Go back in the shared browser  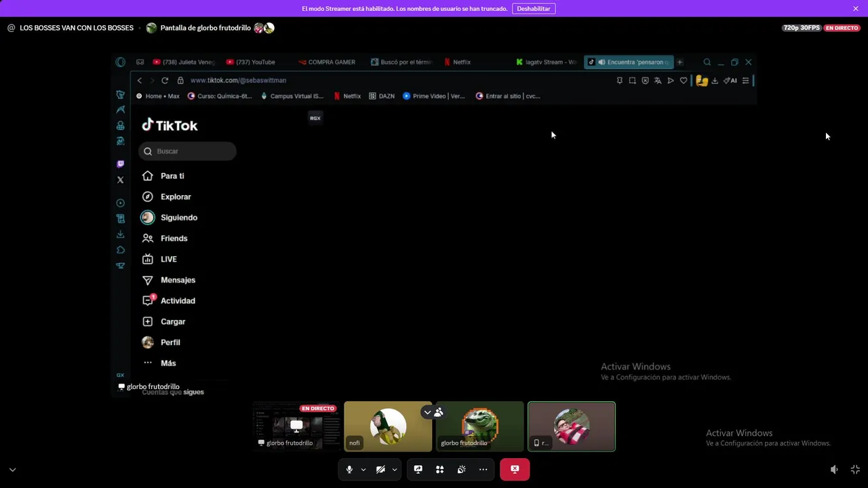140,81
